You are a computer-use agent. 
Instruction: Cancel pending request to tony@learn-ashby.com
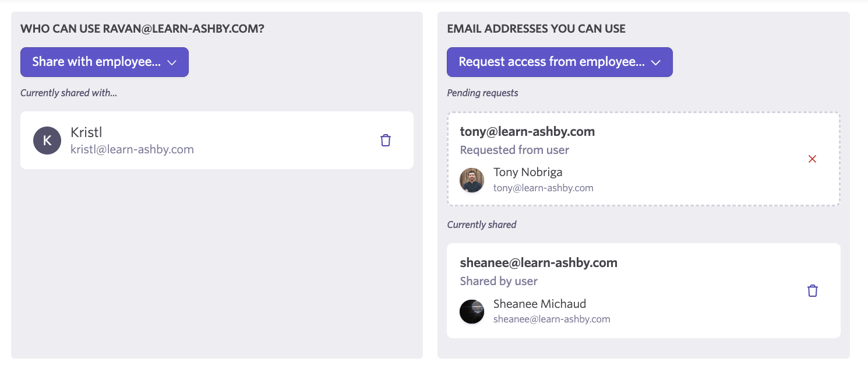[812, 159]
